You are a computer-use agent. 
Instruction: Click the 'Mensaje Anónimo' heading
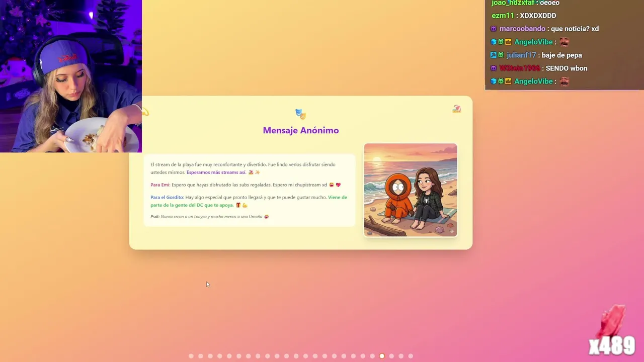point(301,130)
